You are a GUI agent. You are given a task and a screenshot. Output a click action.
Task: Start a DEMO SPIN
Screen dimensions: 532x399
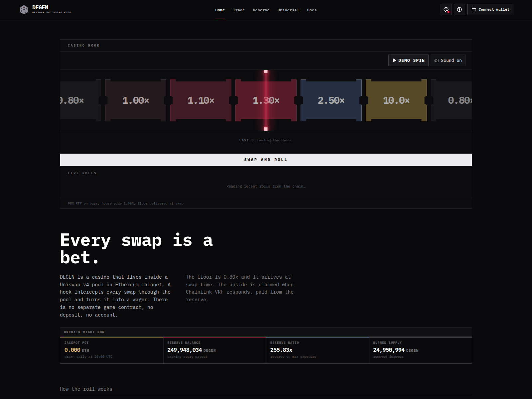408,61
